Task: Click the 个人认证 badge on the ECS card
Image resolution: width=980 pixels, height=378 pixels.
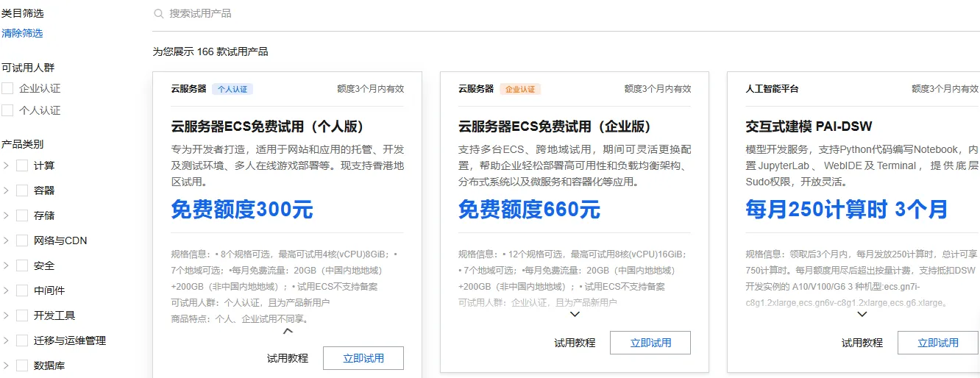Action: coord(232,89)
